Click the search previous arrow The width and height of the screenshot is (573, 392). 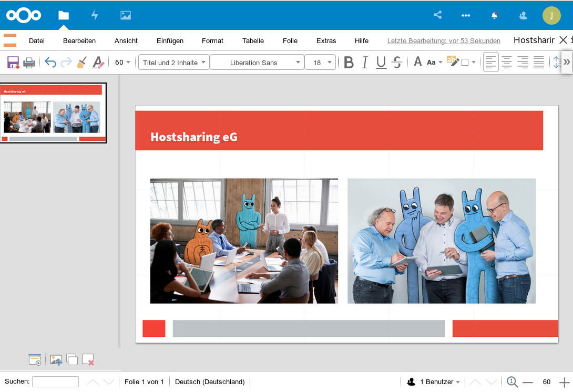point(93,382)
